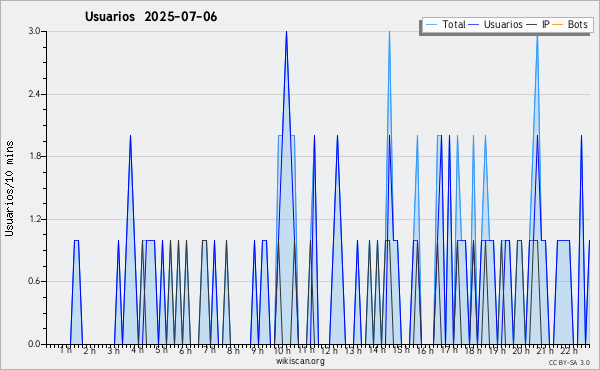Click the '1.2' y-axis value
Screen dimensions: 600x370
point(34,219)
